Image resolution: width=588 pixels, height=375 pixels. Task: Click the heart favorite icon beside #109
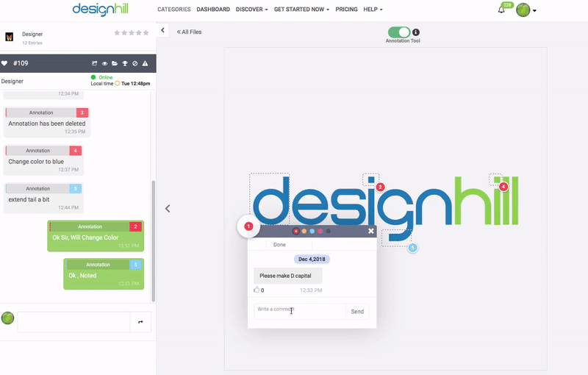(x=4, y=63)
